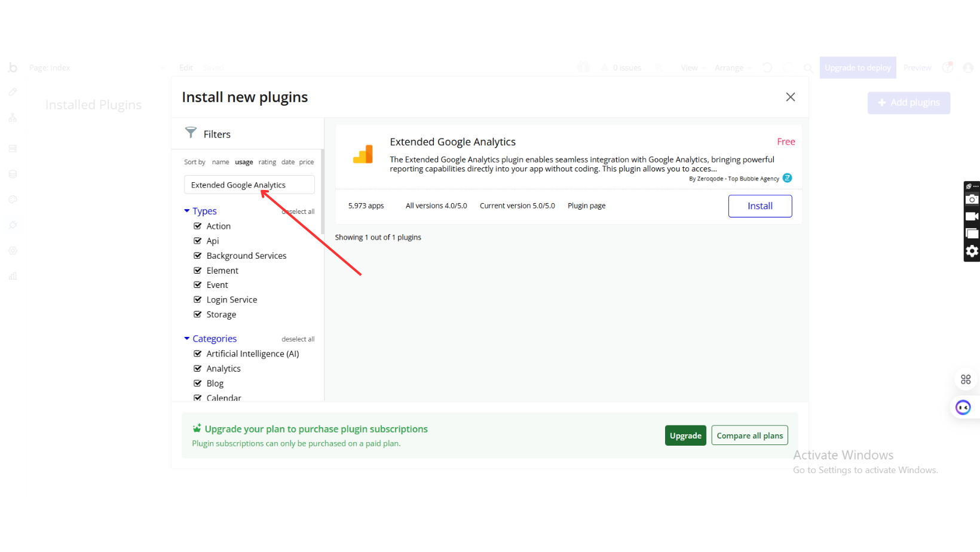Collapse the Categories filter section
The width and height of the screenshot is (980, 552).
point(210,339)
